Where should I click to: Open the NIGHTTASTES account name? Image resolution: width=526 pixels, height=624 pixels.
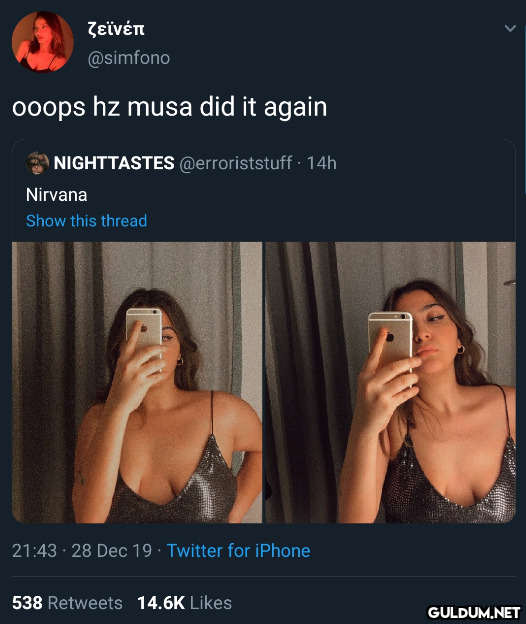tap(114, 163)
